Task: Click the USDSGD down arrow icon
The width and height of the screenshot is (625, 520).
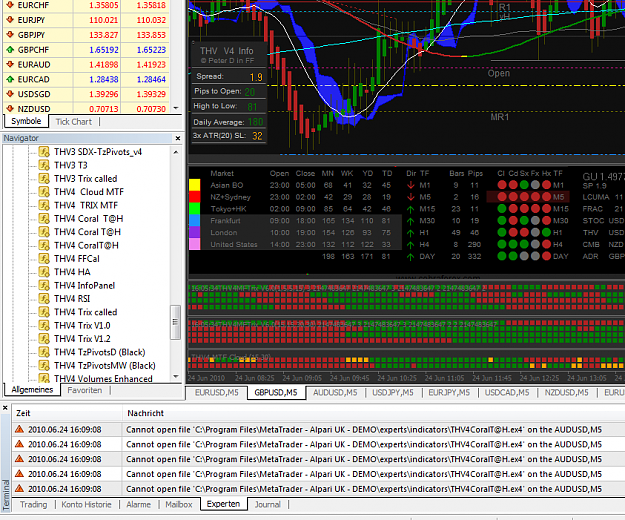Action: point(10,94)
